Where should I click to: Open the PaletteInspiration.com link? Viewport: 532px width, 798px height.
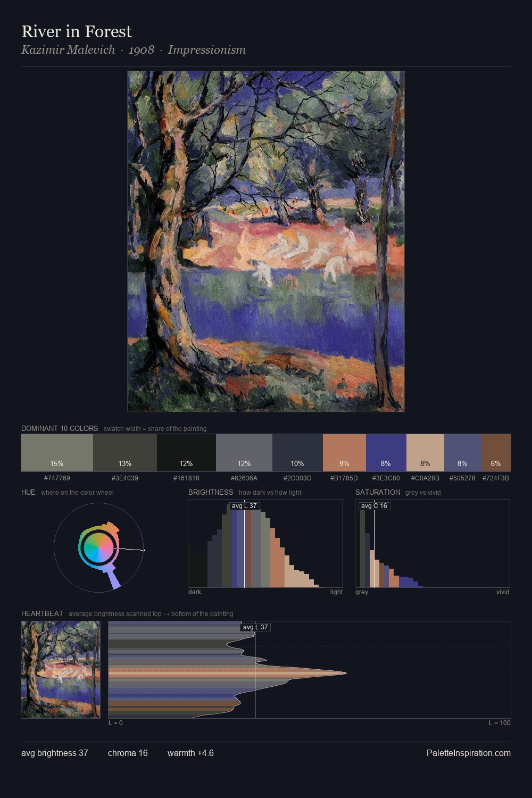pyautogui.click(x=469, y=753)
